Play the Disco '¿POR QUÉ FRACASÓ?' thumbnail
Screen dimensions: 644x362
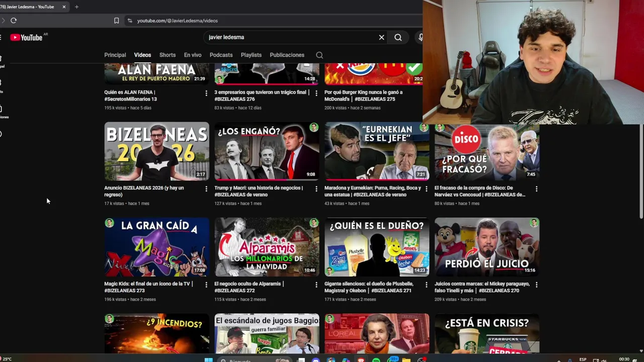(487, 152)
